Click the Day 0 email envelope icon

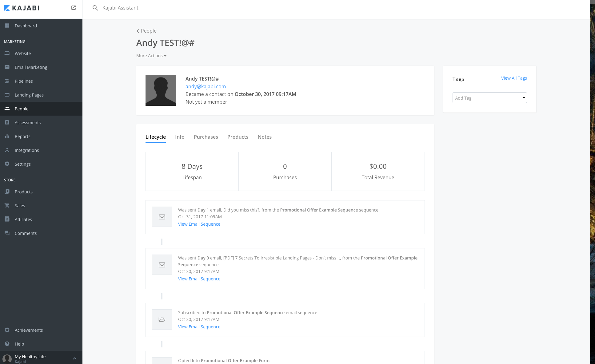(x=162, y=265)
